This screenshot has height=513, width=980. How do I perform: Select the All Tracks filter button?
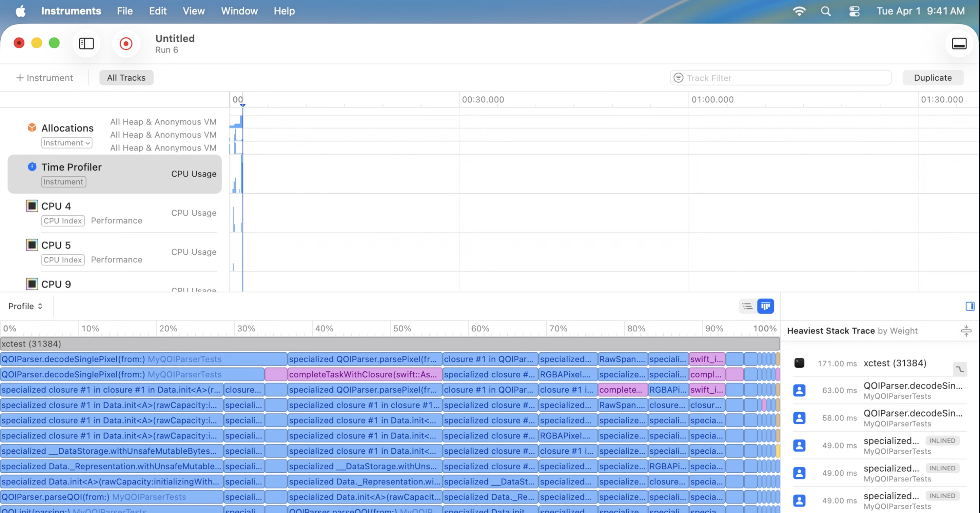(126, 78)
